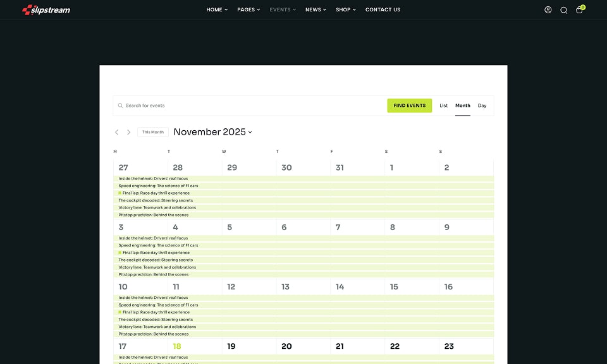Image resolution: width=607 pixels, height=364 pixels.
Task: Open day 5 in the calendar
Action: click(x=230, y=227)
